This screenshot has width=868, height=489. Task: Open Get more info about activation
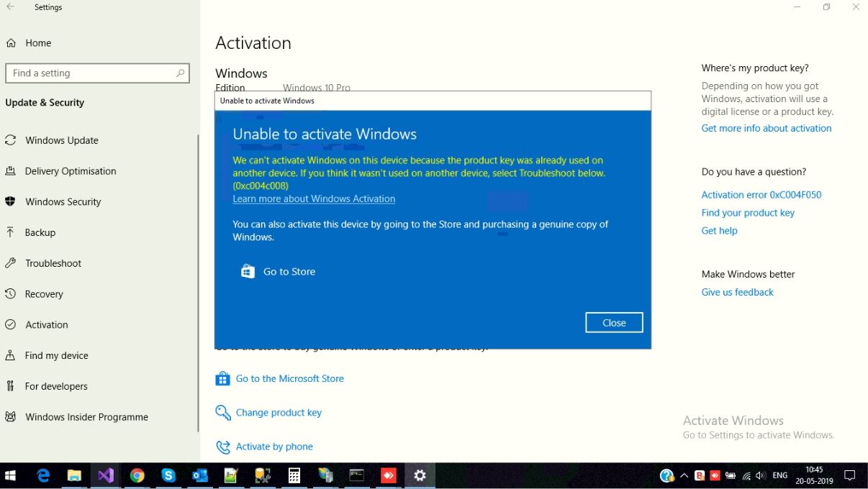(x=767, y=129)
